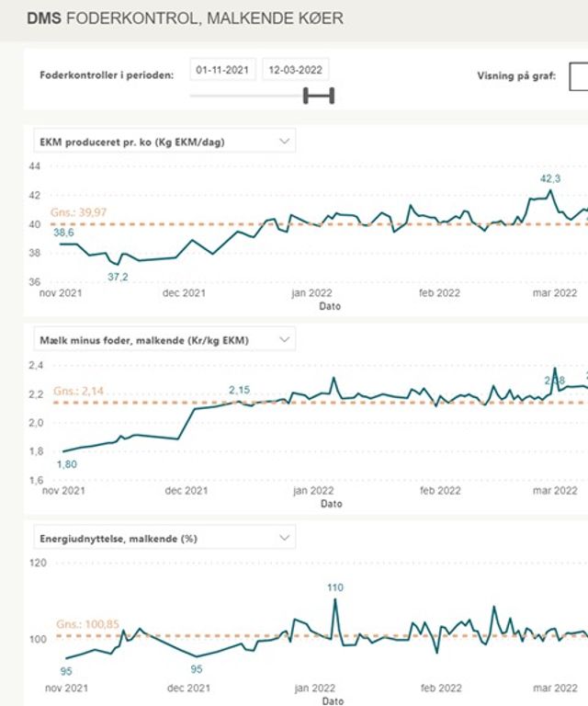
Task: Click the start date field 01-11-2021
Action: click(223, 71)
